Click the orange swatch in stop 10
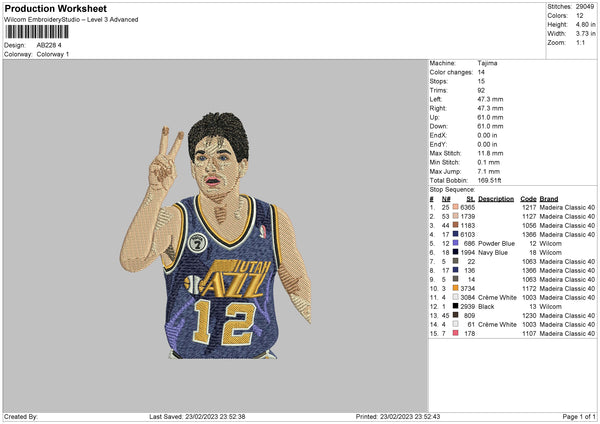The image size is (600, 424). (455, 288)
